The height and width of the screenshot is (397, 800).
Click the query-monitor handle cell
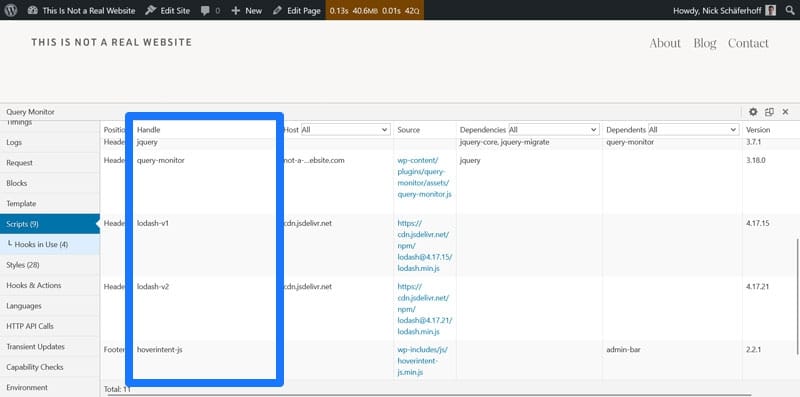[161, 160]
